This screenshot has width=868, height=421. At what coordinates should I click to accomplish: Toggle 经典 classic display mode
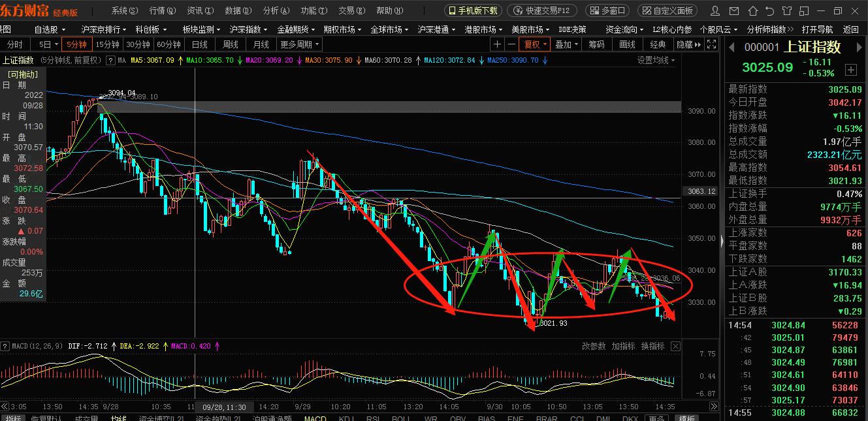point(657,44)
